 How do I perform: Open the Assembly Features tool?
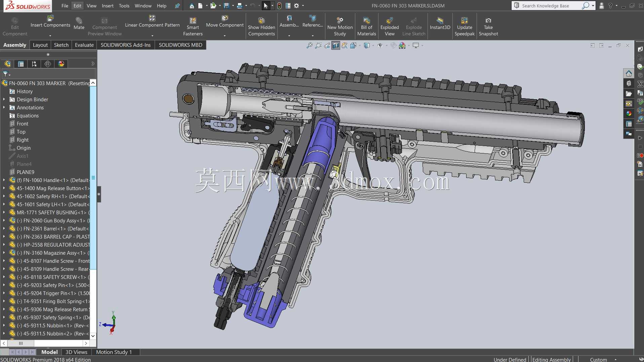click(289, 22)
